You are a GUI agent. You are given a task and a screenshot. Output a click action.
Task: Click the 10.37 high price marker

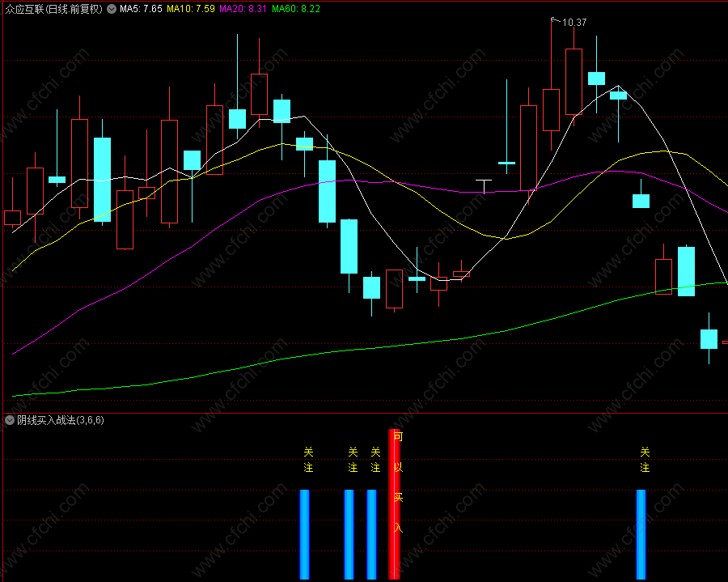[x=574, y=23]
